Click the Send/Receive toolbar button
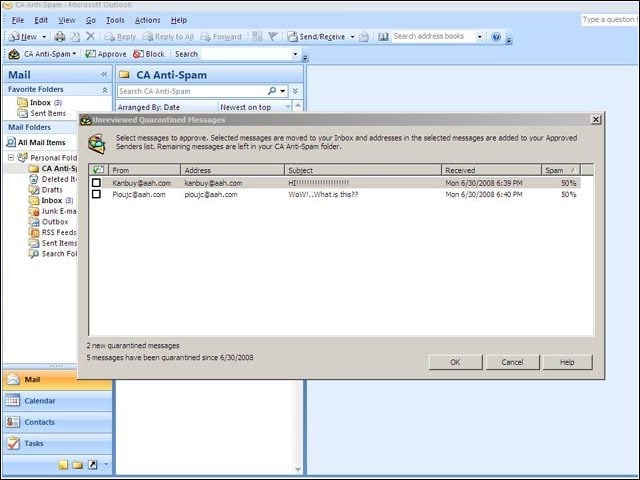 [x=316, y=37]
